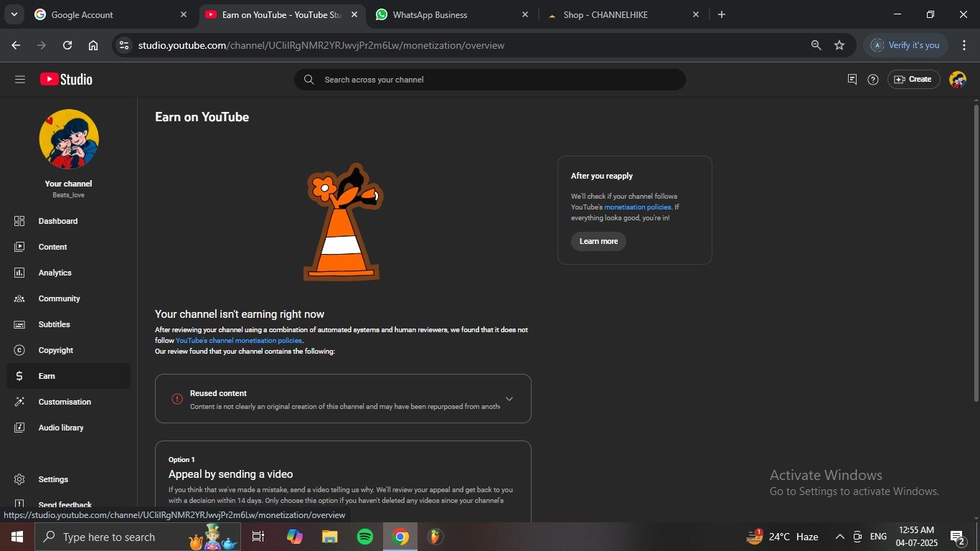Image resolution: width=980 pixels, height=551 pixels.
Task: Open the Chrome three-dot menu
Action: tap(964, 45)
